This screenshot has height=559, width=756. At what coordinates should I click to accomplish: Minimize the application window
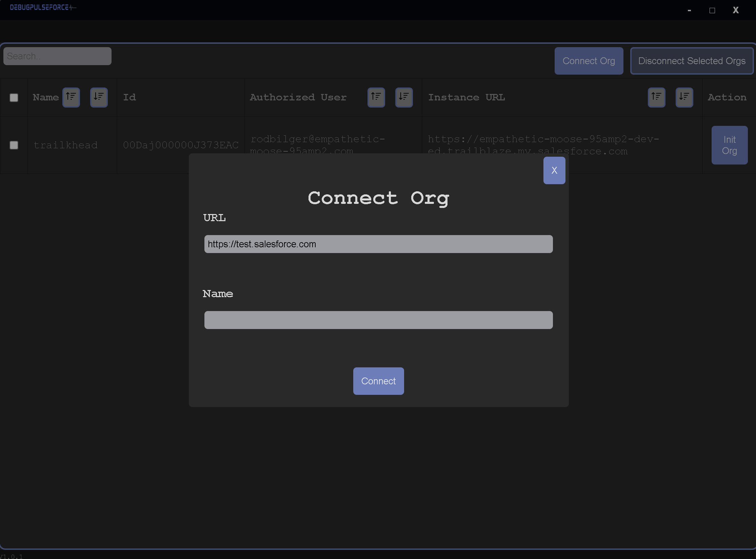689,11
